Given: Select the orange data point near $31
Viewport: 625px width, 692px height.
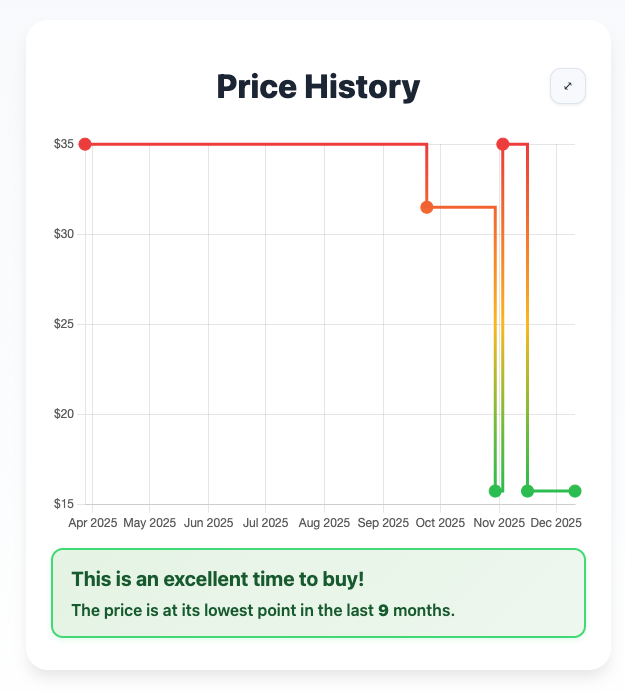Looking at the screenshot, I should (427, 207).
